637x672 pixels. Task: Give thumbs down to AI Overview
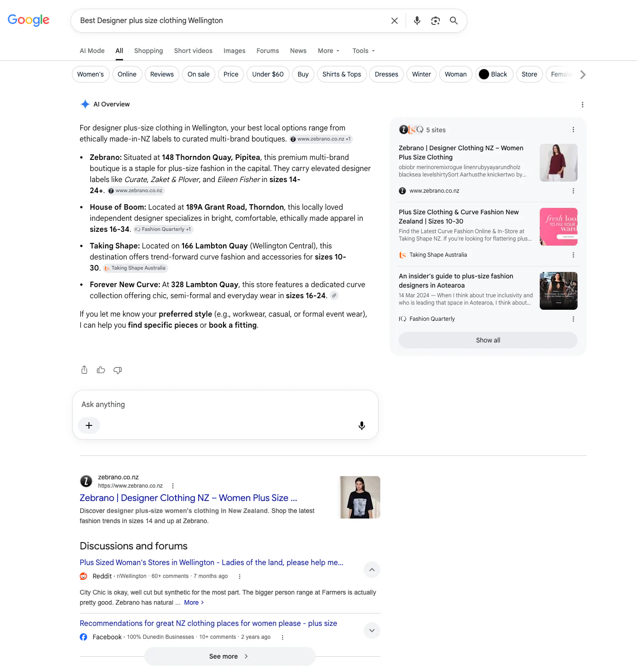coord(118,370)
